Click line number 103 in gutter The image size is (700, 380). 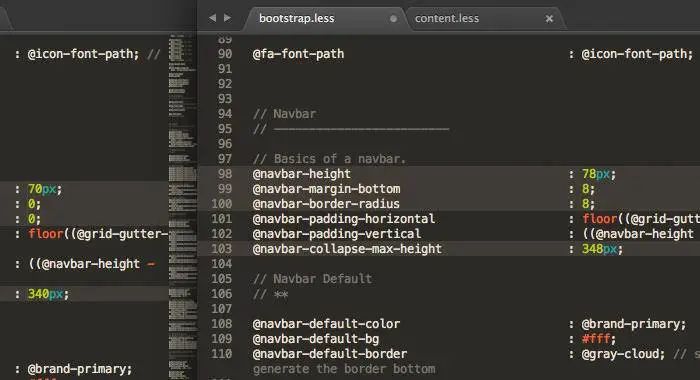pyautogui.click(x=222, y=249)
